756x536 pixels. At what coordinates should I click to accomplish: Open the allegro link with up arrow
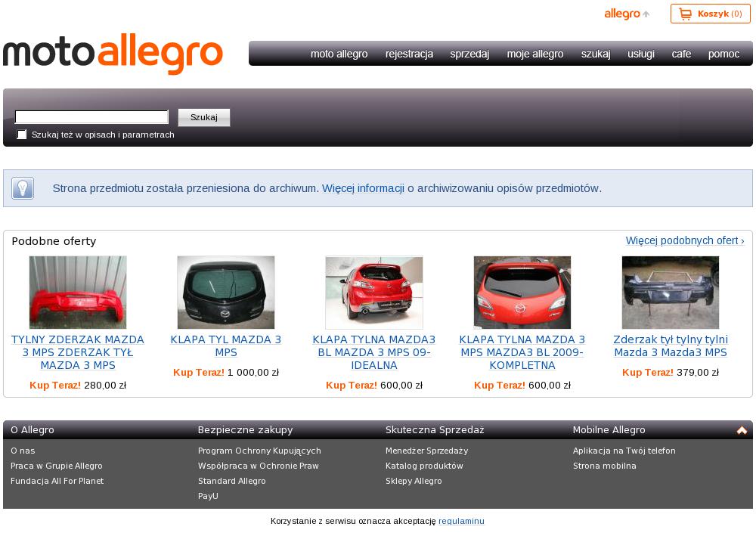coord(627,14)
